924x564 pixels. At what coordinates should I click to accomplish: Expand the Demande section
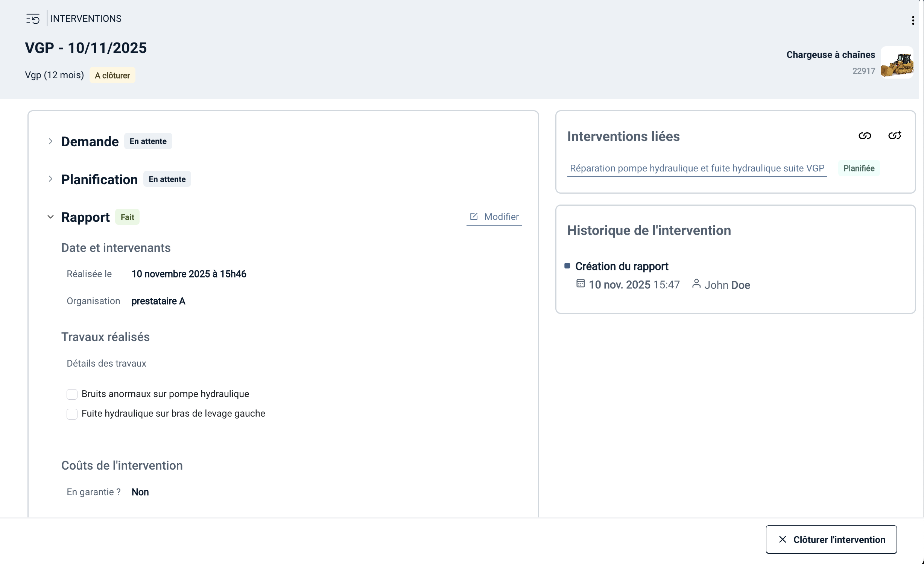(x=50, y=141)
